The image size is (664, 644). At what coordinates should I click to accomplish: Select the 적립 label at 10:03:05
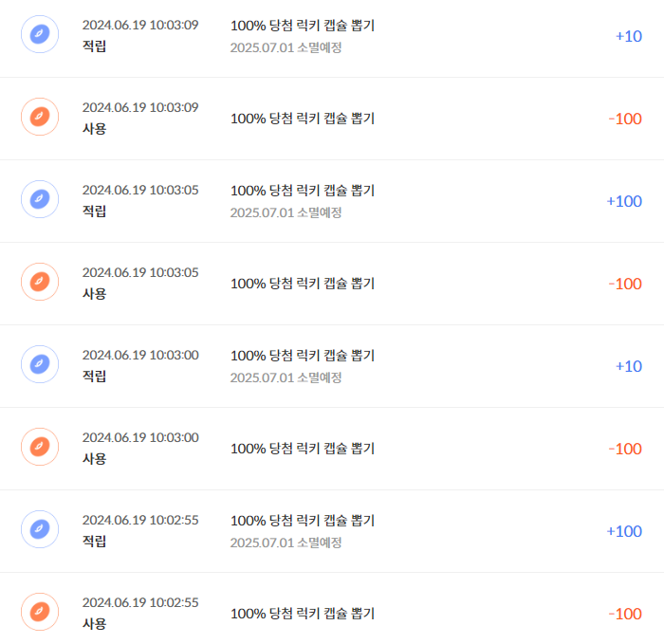click(94, 212)
